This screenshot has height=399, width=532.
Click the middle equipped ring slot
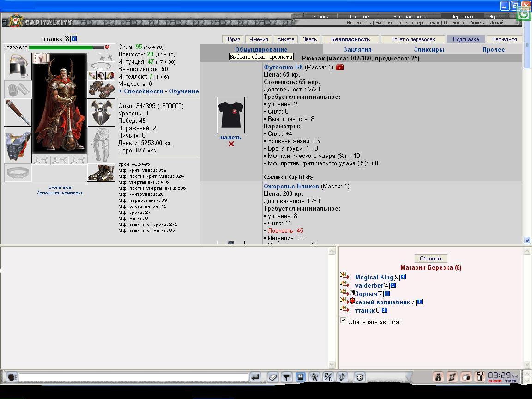[101, 75]
